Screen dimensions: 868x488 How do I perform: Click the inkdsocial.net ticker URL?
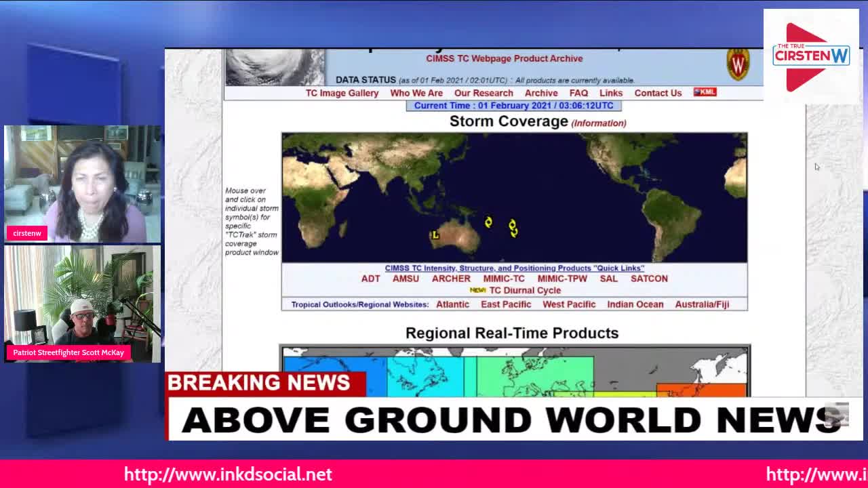click(228, 474)
